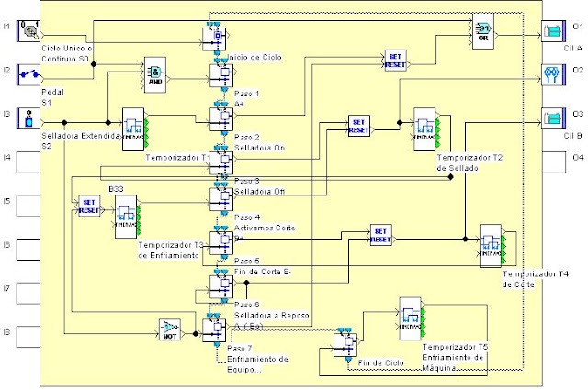Image resolution: width=588 pixels, height=390 pixels.
Task: Toggle the I2 Pedal S1 switch input
Action: (28, 75)
